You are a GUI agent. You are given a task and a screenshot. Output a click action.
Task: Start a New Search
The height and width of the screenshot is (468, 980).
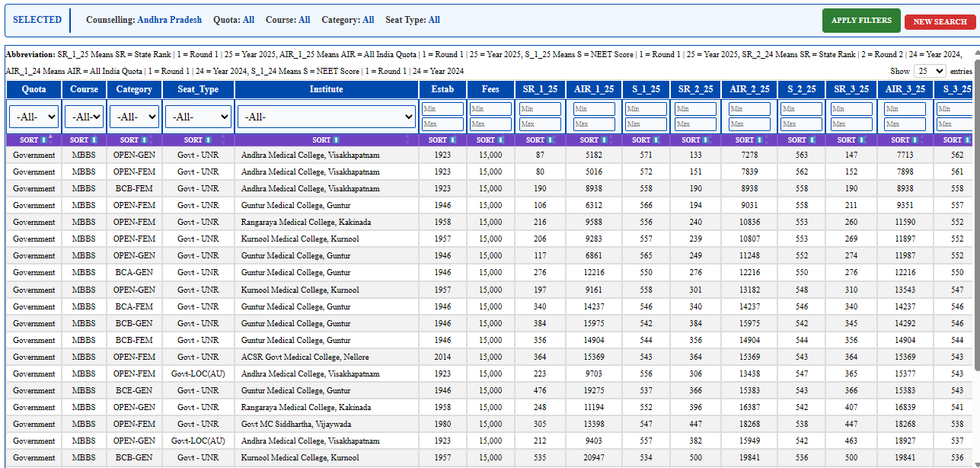[x=940, y=22]
